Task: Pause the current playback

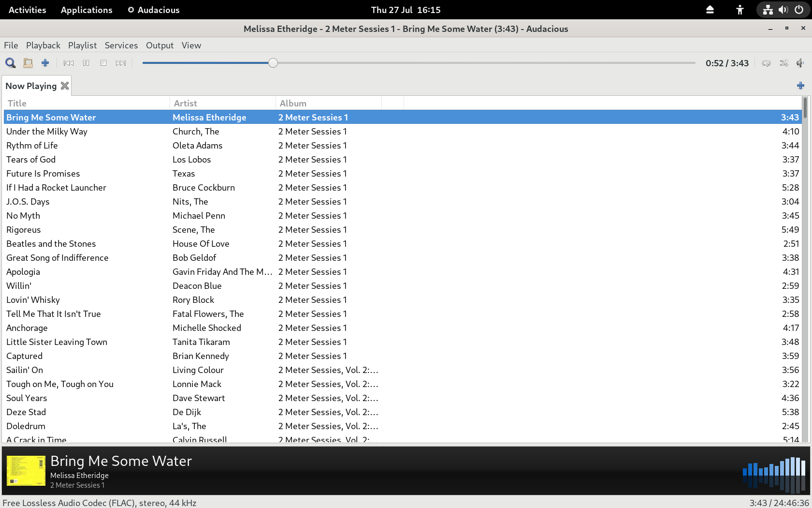Action: (x=86, y=63)
